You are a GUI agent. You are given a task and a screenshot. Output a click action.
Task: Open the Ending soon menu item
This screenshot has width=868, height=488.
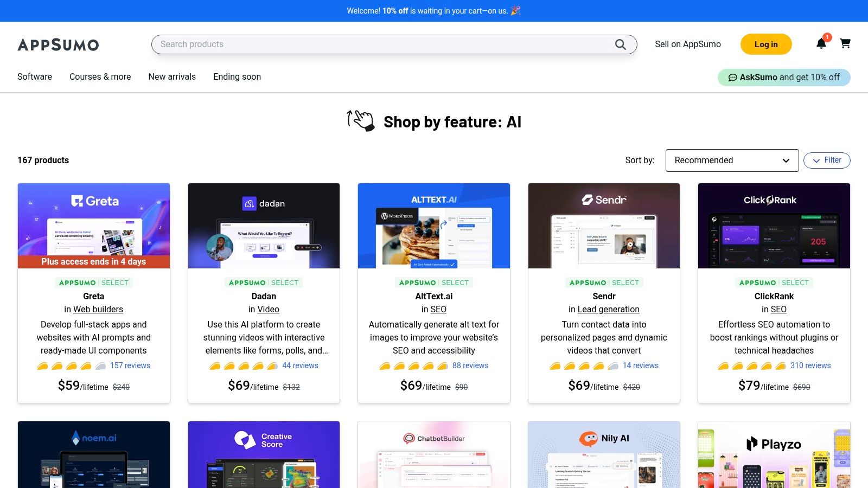coord(237,76)
